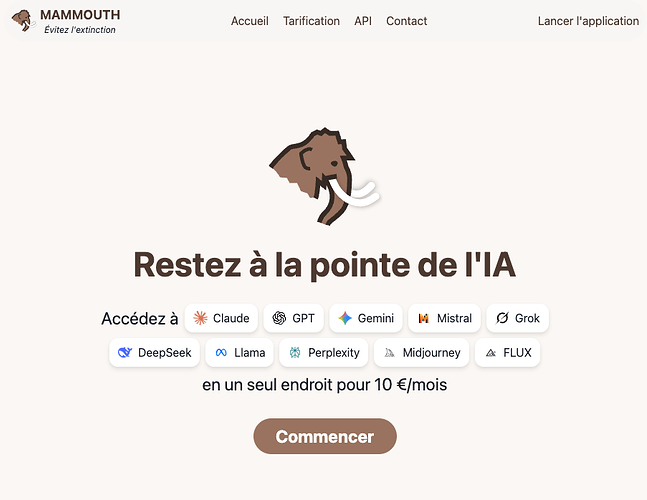Click the large mammoth illustration

pos(325,177)
